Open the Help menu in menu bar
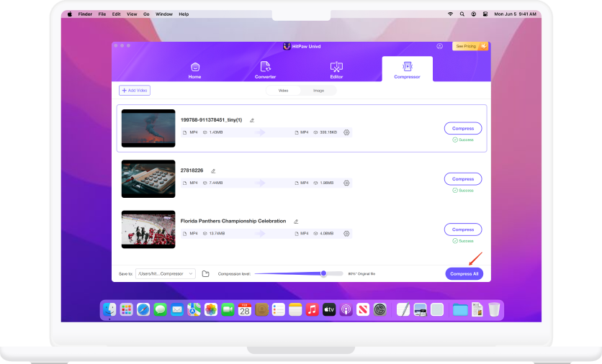Screen dimensions: 602x364 coord(184,14)
